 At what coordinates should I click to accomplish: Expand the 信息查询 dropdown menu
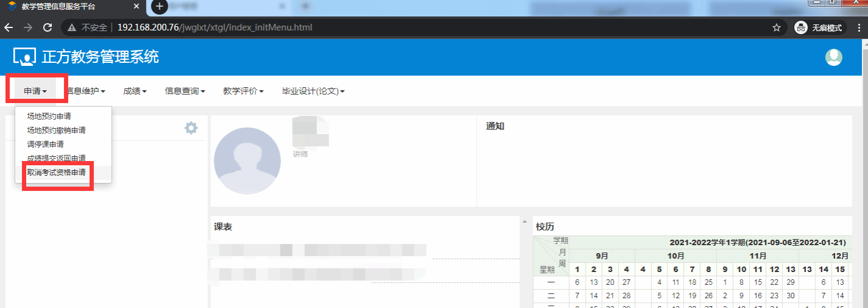185,91
